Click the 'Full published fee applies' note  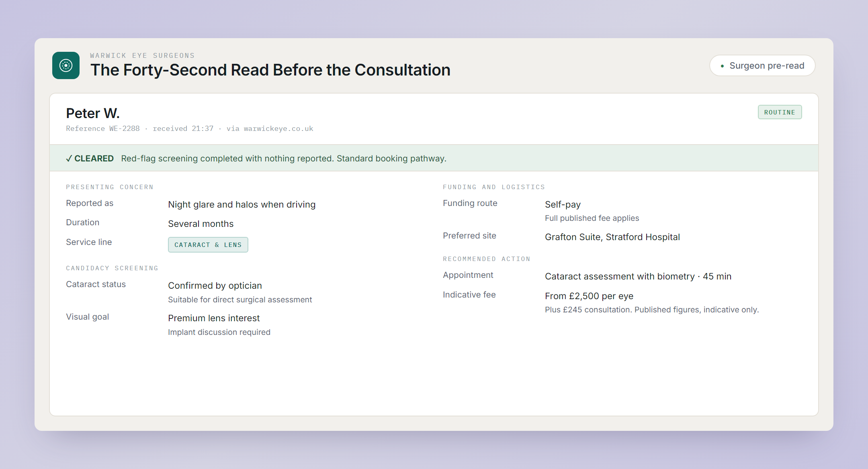tap(592, 218)
